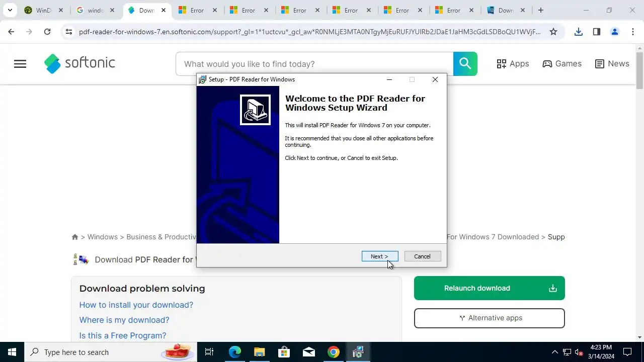This screenshot has width=644, height=362.
Task: Click the Softonic search magnifier button
Action: [x=465, y=64]
